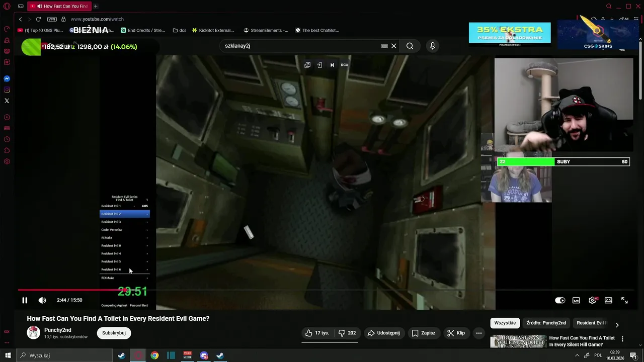
Task: Open Discord from the taskbar
Action: [204, 355]
